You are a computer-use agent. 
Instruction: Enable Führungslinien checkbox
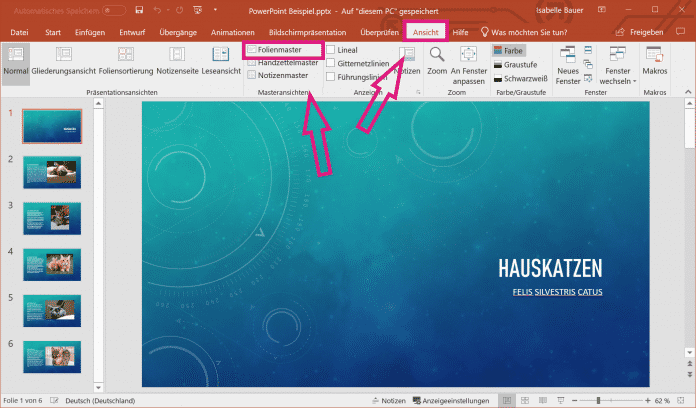[x=332, y=77]
